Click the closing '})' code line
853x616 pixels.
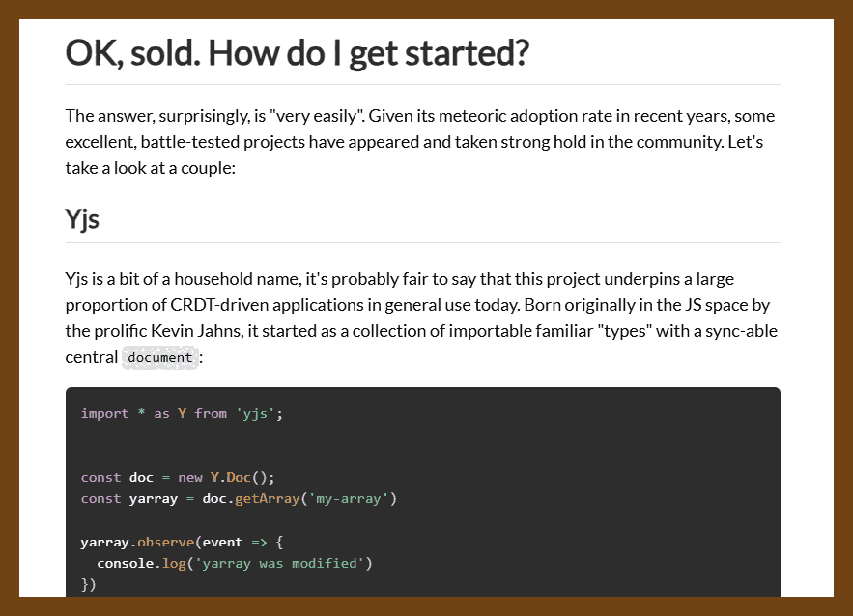pyautogui.click(x=88, y=584)
